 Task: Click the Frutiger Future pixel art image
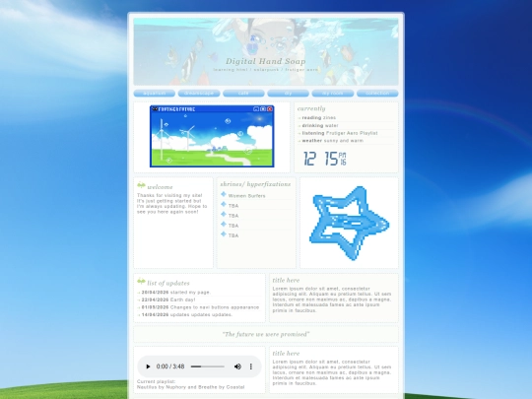click(212, 136)
